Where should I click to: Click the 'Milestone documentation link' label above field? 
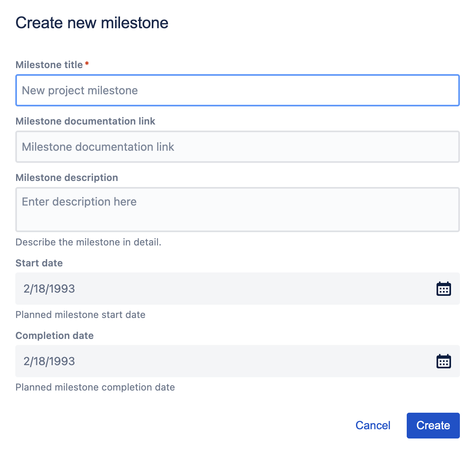pos(85,121)
